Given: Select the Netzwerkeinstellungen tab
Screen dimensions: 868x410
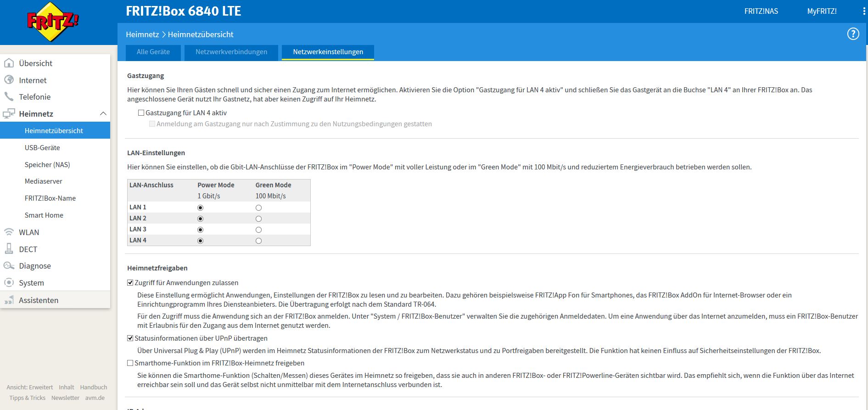Looking at the screenshot, I should pos(328,52).
